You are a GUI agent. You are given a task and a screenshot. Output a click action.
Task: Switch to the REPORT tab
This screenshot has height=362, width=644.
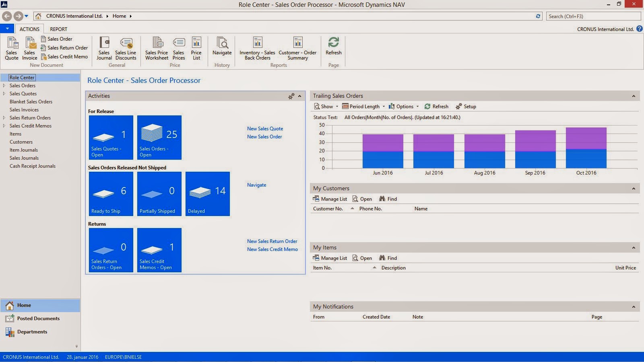(59, 29)
